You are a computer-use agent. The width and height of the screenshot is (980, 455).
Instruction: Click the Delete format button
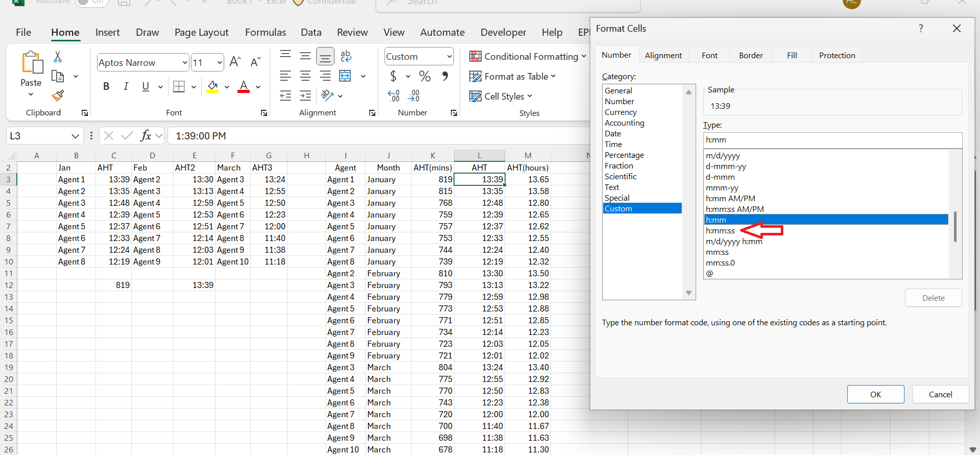(x=933, y=298)
